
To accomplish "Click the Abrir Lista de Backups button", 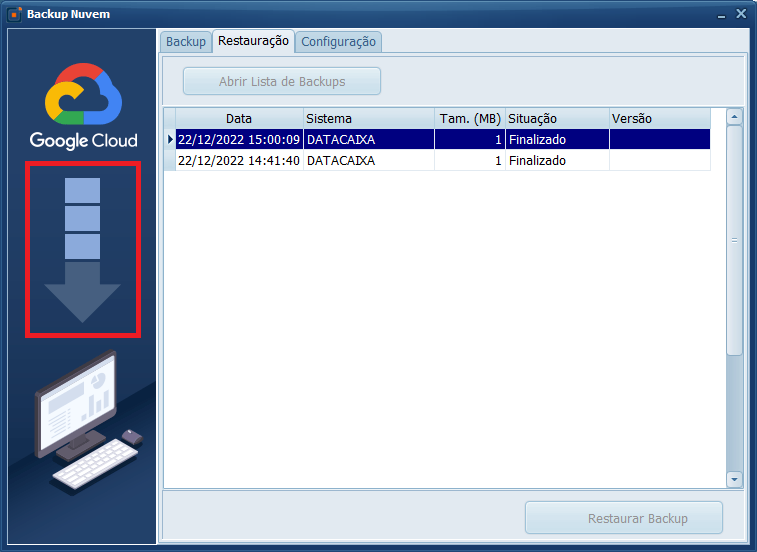I will 282,81.
